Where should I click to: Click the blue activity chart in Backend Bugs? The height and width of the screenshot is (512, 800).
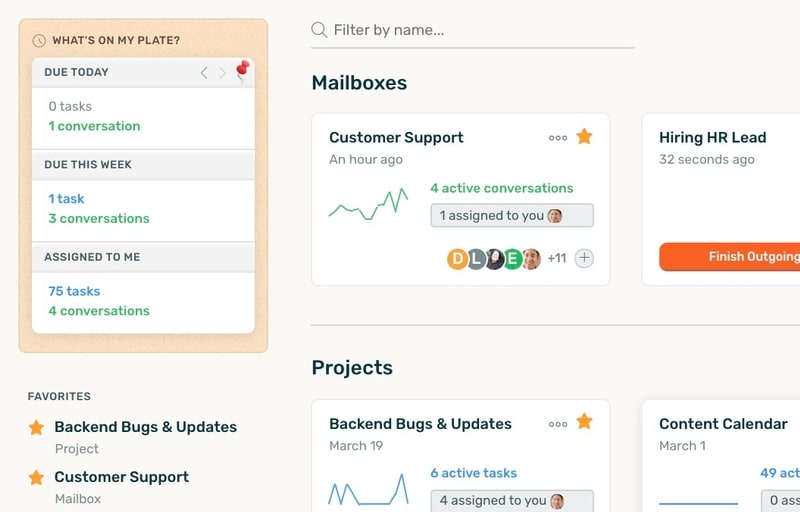368,490
